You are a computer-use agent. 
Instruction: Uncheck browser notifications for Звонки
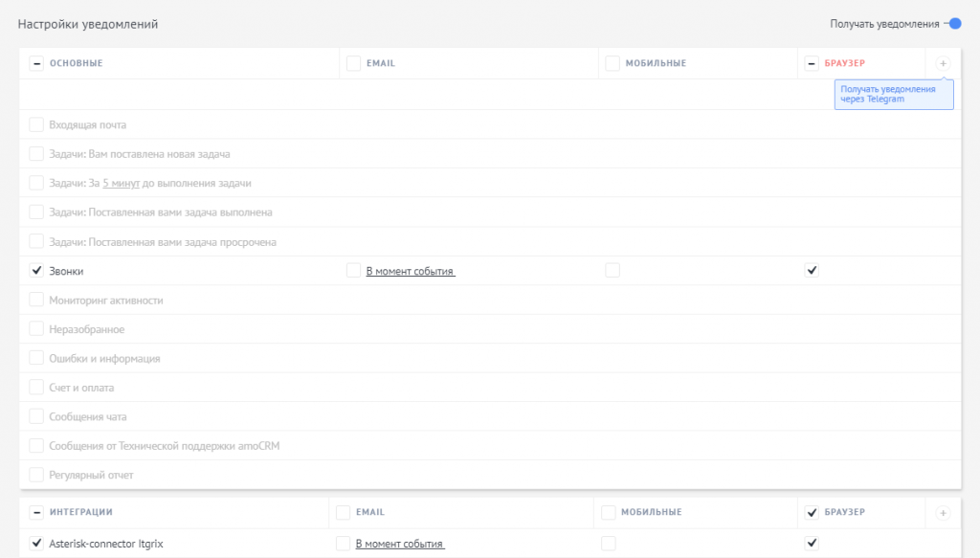click(x=812, y=271)
